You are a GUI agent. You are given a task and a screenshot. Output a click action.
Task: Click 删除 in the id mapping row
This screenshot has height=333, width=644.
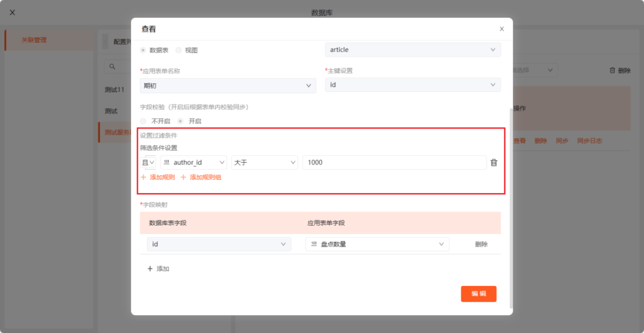point(481,244)
